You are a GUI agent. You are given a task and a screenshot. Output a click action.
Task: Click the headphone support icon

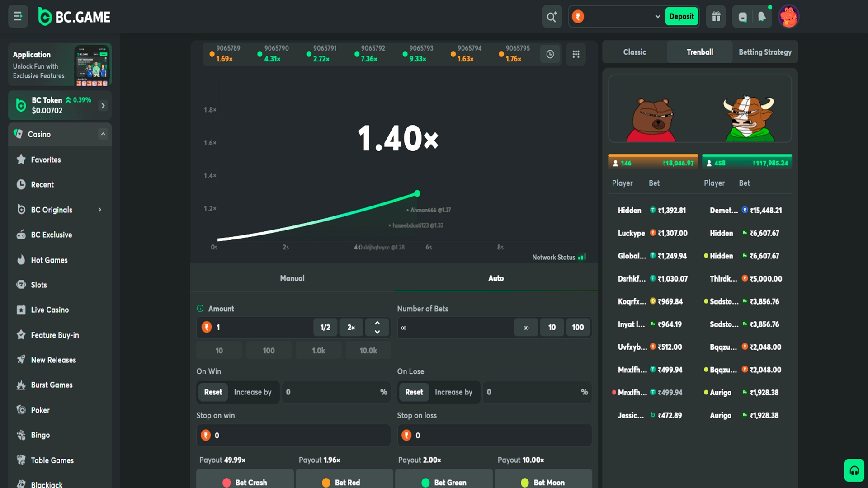(854, 470)
